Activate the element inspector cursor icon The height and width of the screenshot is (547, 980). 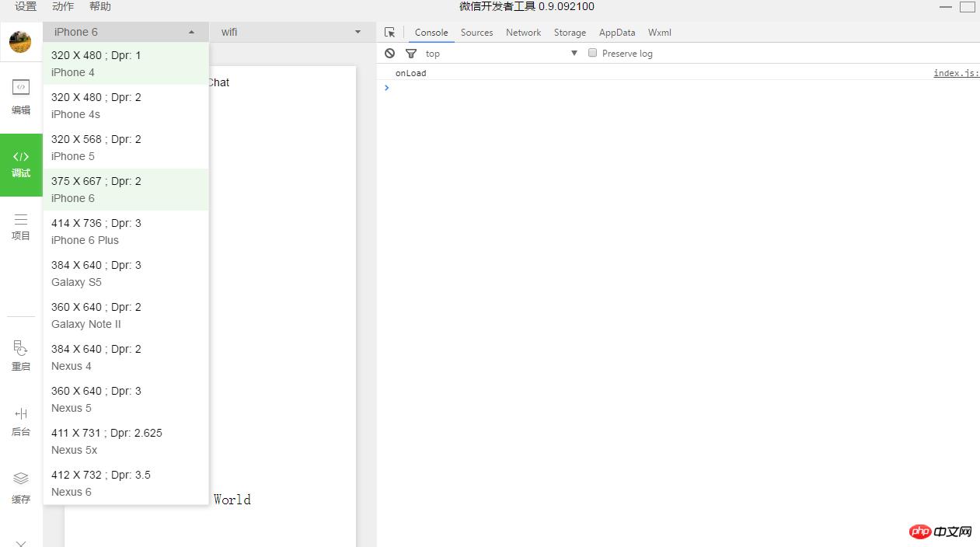click(x=390, y=33)
